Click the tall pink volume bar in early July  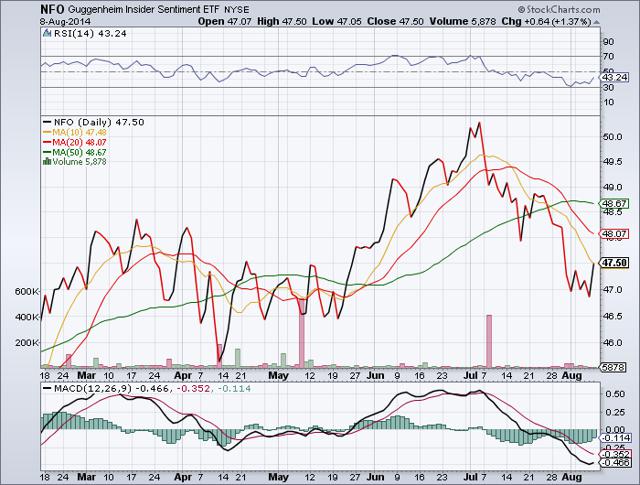tap(489, 341)
